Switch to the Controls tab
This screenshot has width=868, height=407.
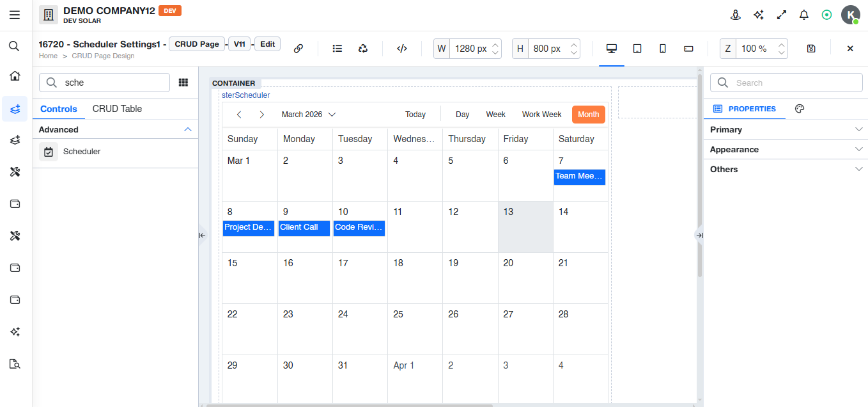click(x=59, y=109)
